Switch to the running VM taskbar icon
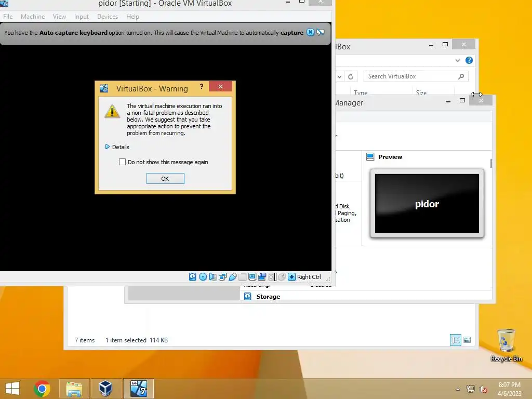The image size is (532, 399). (x=138, y=389)
